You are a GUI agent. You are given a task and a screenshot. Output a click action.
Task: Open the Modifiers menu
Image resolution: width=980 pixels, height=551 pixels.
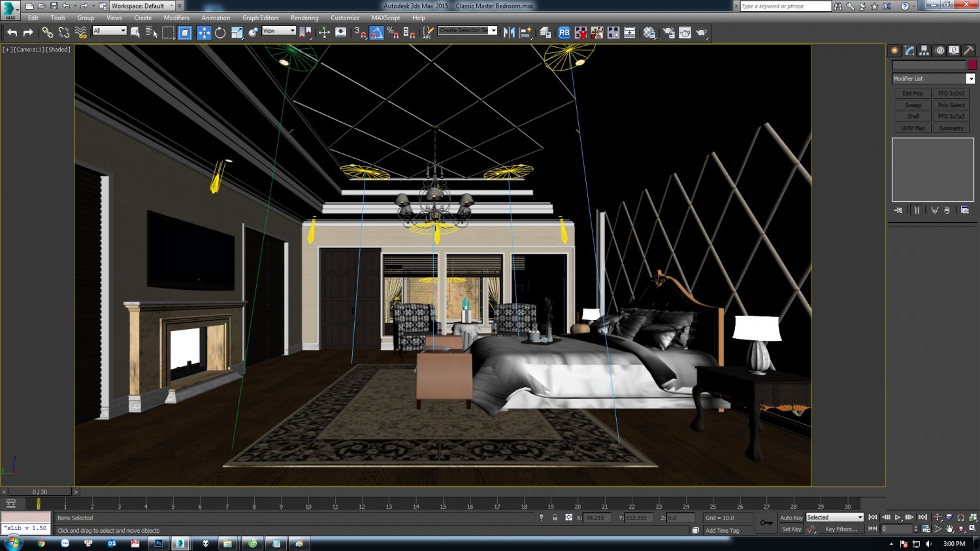(176, 18)
